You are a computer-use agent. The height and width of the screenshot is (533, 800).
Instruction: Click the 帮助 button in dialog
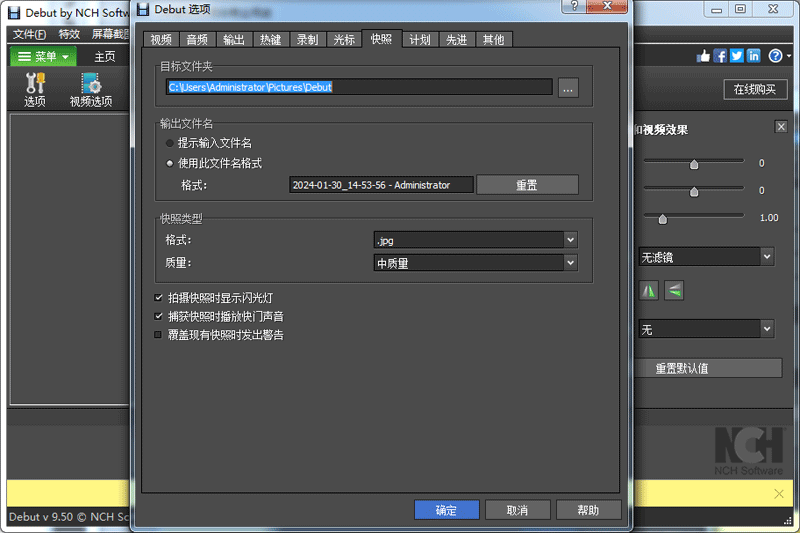pos(588,510)
